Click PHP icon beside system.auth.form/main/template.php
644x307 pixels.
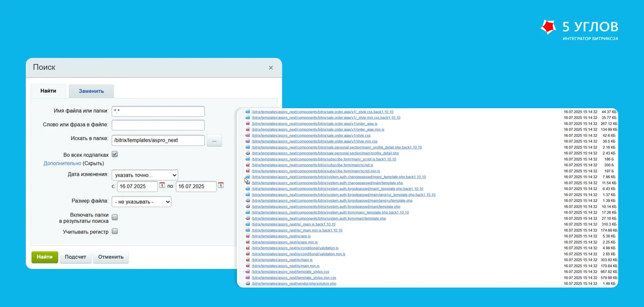point(247,218)
